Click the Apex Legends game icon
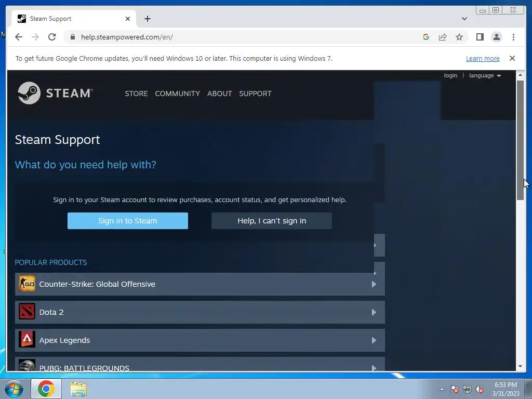Image resolution: width=532 pixels, height=399 pixels. click(x=27, y=340)
